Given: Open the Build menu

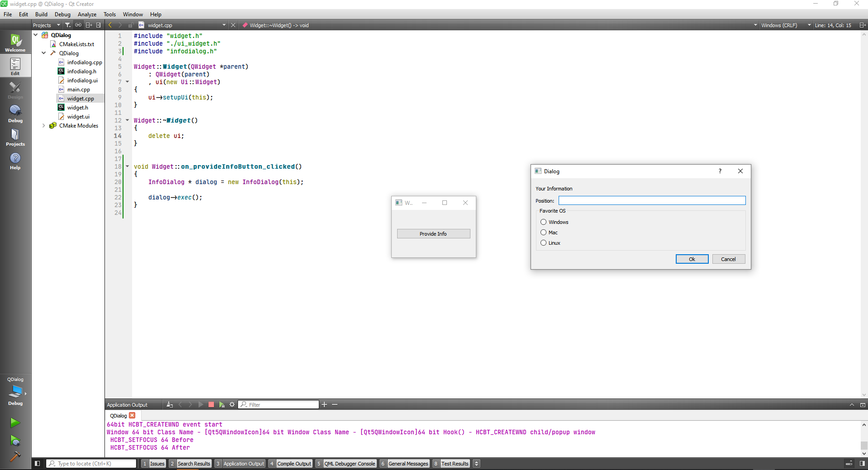Looking at the screenshot, I should (41, 14).
